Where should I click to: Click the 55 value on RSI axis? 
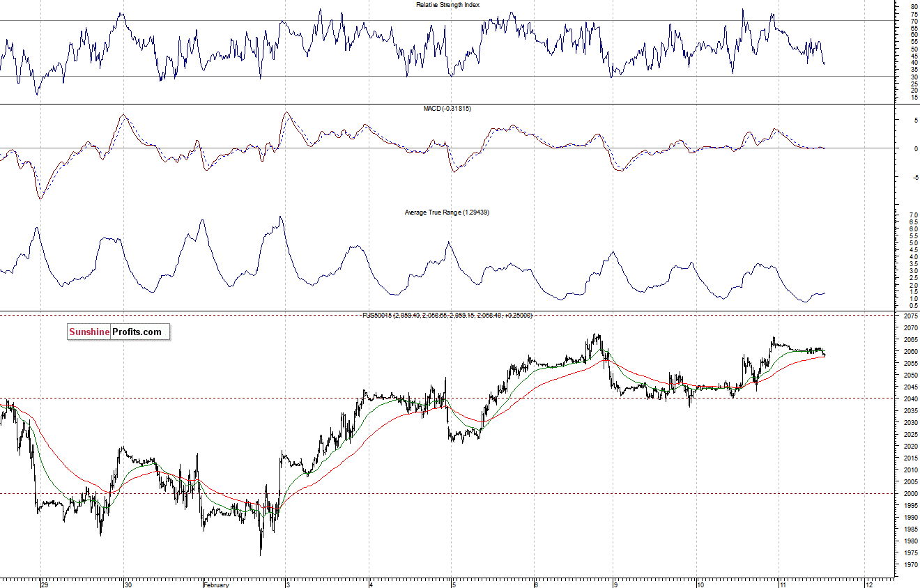pyautogui.click(x=914, y=42)
